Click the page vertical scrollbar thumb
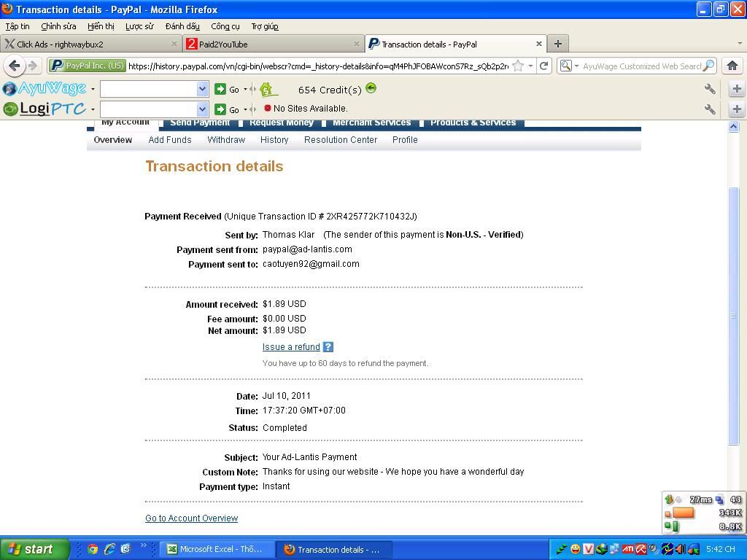Viewport: 747px width, 560px height. click(x=734, y=316)
